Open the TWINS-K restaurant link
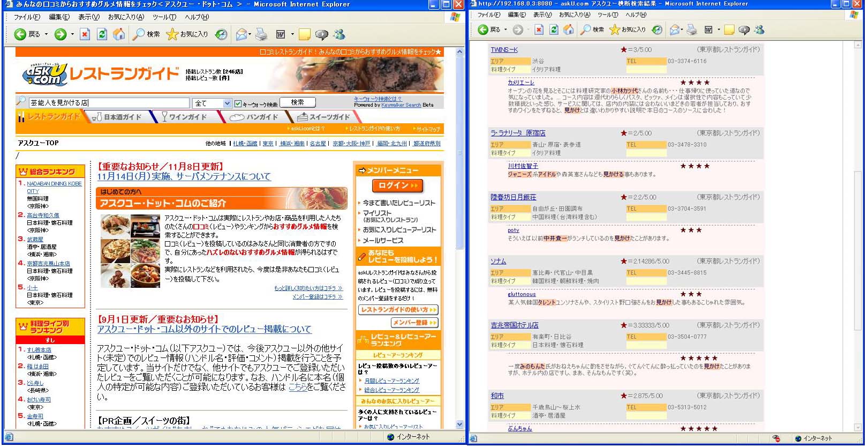 click(504, 50)
